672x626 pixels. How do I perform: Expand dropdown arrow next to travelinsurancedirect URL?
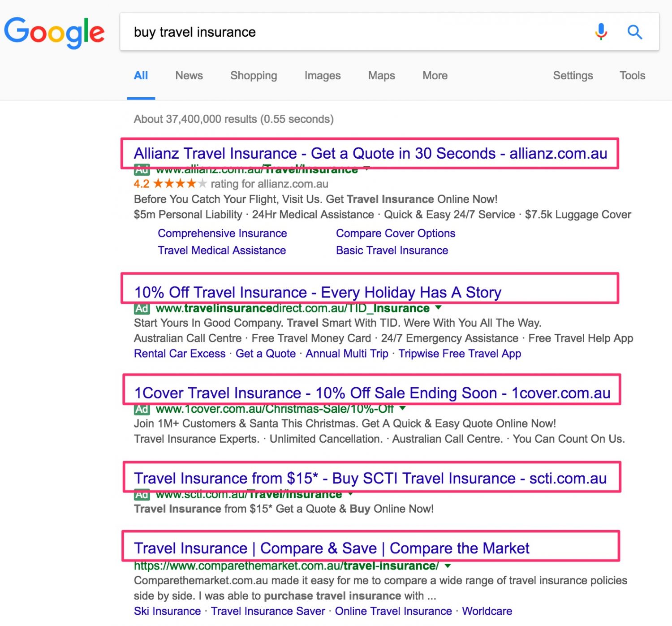[x=438, y=308]
